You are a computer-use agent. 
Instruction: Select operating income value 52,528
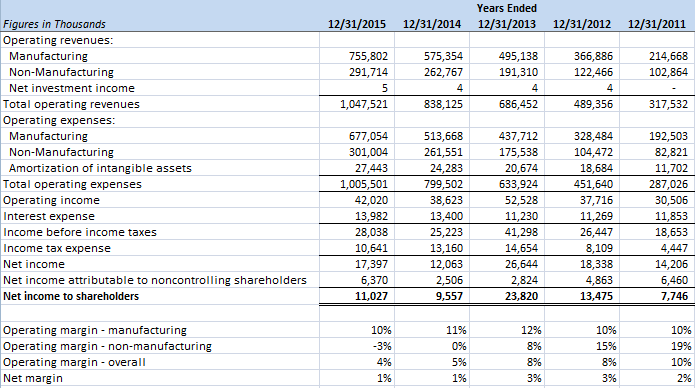click(521, 200)
